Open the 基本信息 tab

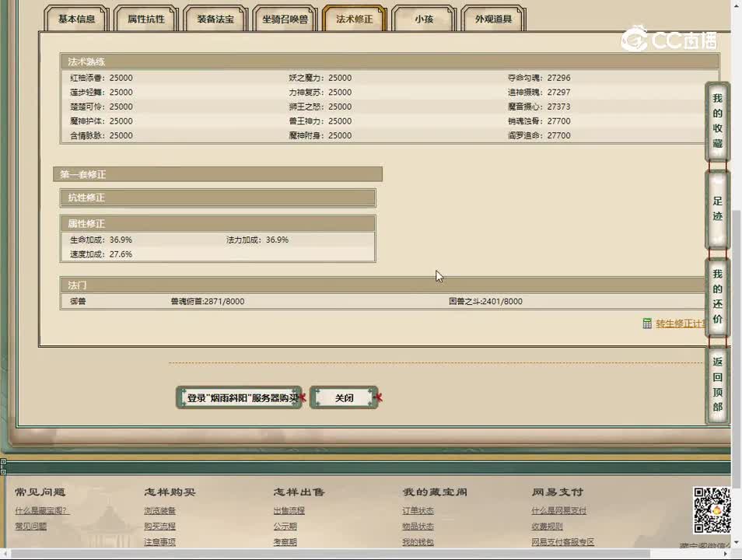(76, 19)
